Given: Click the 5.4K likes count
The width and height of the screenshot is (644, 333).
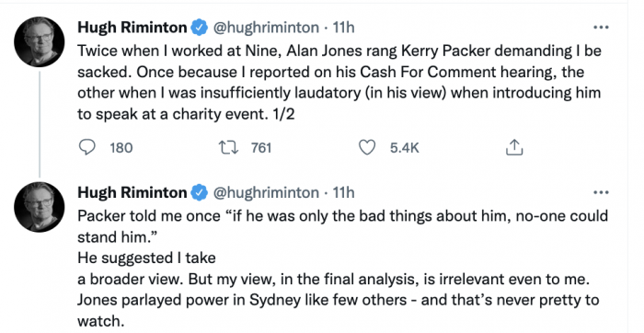Looking at the screenshot, I should point(405,148).
